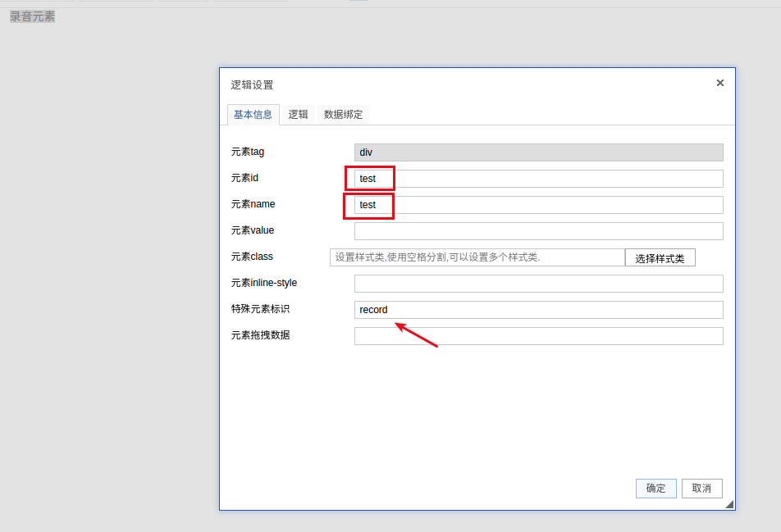Image resolution: width=781 pixels, height=532 pixels.
Task: Click the 元素拖拽数据 label
Action: [260, 335]
